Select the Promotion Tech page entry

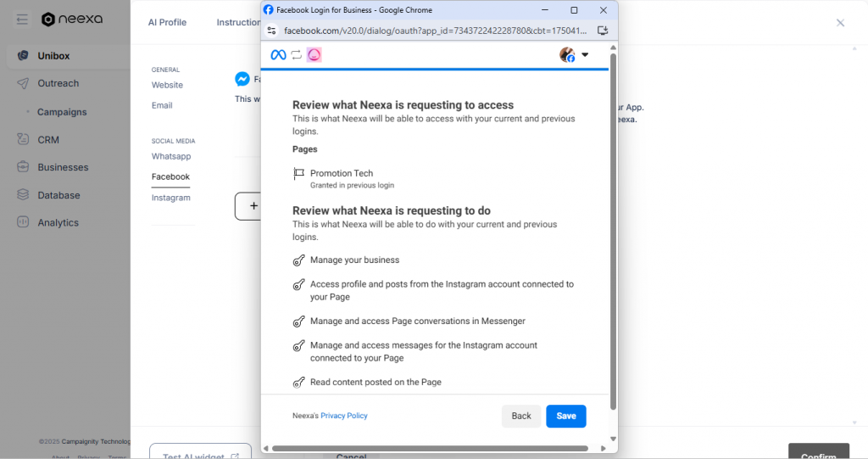click(x=343, y=178)
